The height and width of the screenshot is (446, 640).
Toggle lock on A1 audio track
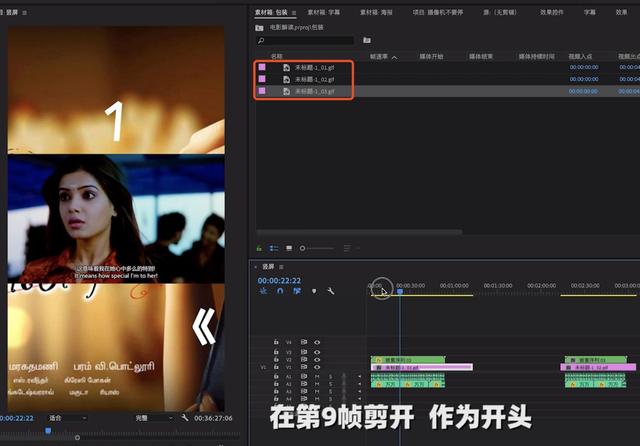point(276,376)
